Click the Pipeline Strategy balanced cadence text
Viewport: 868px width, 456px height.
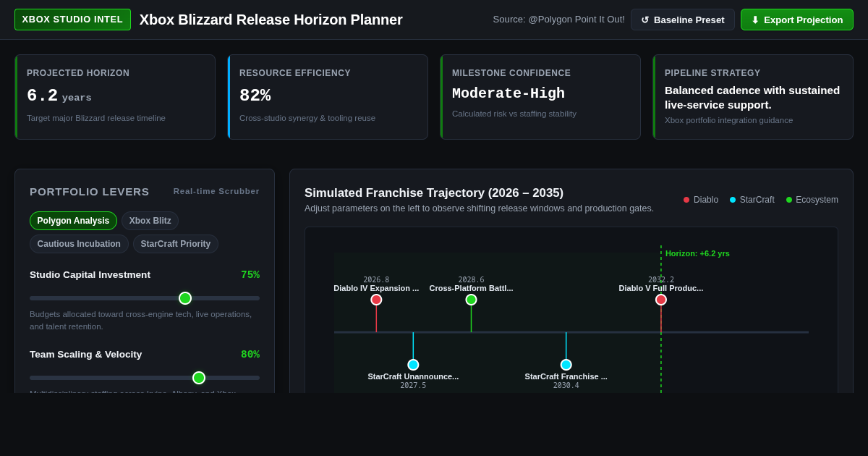pyautogui.click(x=752, y=97)
